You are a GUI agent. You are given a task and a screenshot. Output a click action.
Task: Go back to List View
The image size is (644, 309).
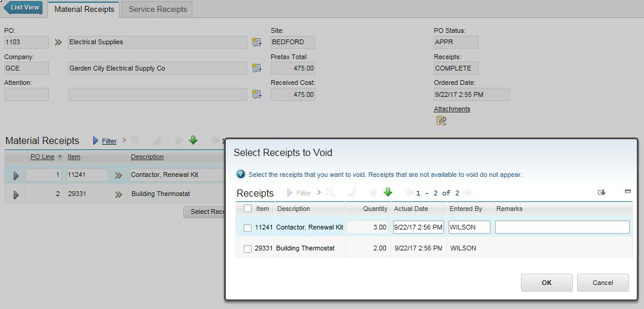click(23, 8)
